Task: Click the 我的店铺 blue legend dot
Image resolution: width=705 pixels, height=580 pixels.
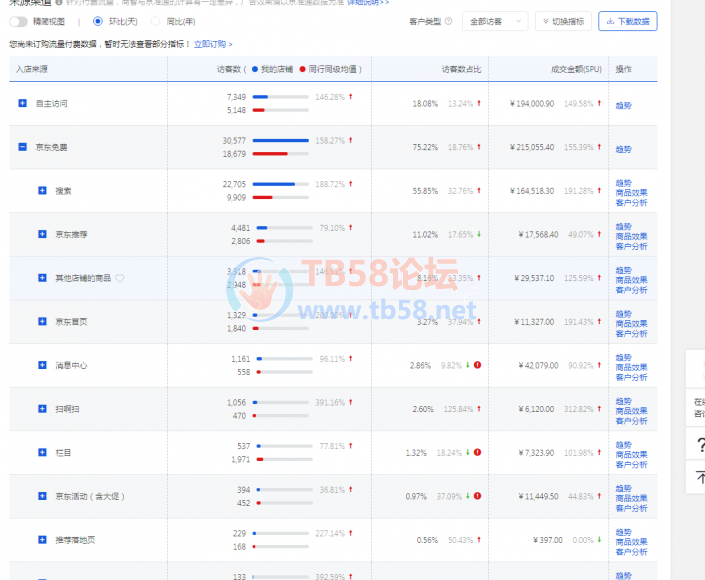Action: 255,69
